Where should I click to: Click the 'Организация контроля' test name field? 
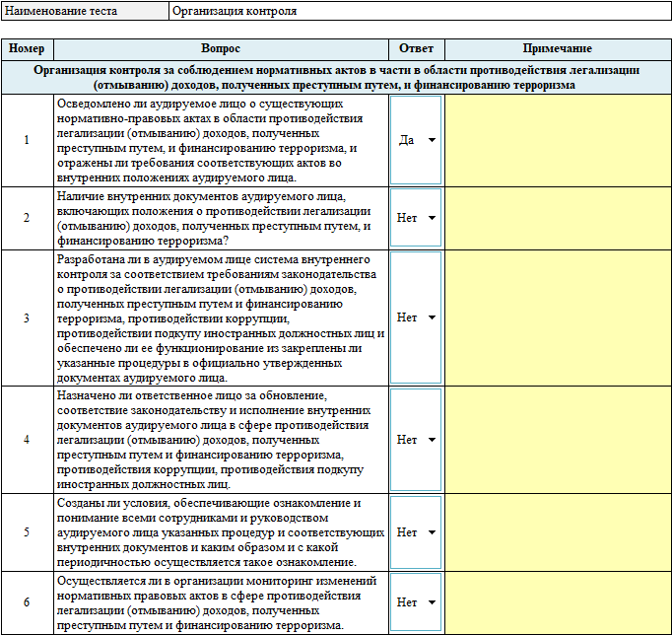420,11
